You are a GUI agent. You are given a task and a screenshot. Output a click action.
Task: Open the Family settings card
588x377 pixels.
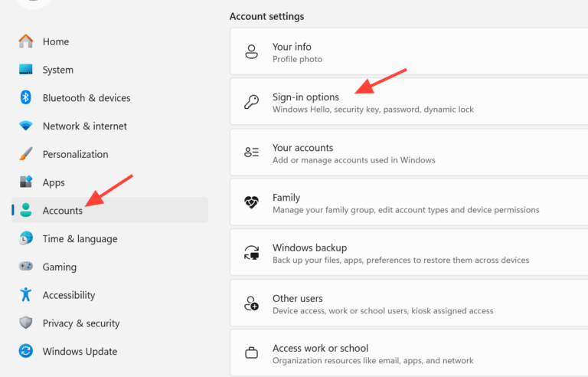click(409, 202)
